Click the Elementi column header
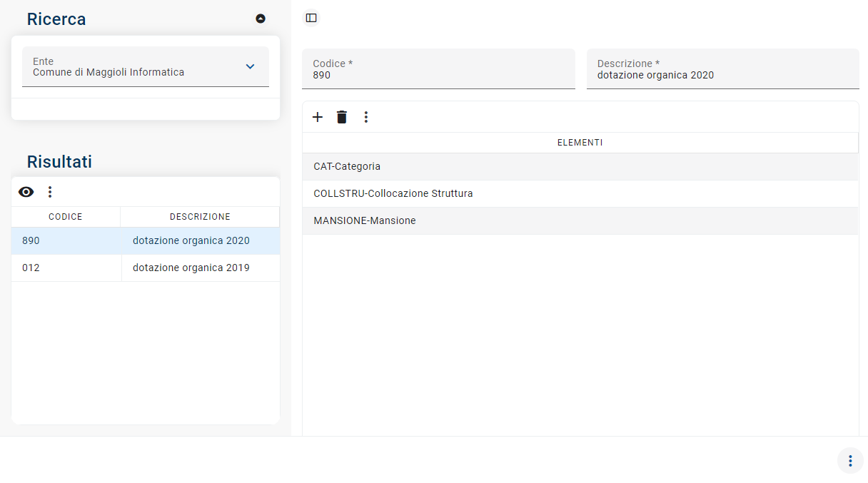This screenshot has height=483, width=868. coord(580,143)
